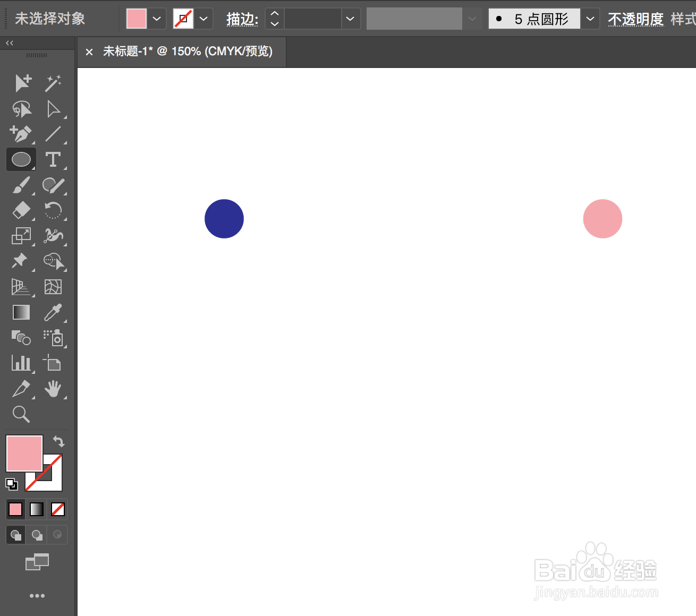Select the Selection arrow tool
The width and height of the screenshot is (696, 616).
pos(22,83)
